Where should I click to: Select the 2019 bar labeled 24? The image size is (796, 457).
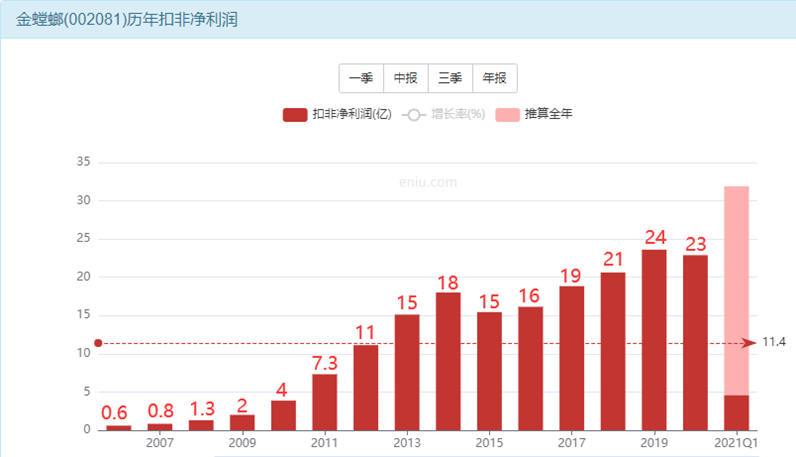coord(654,340)
